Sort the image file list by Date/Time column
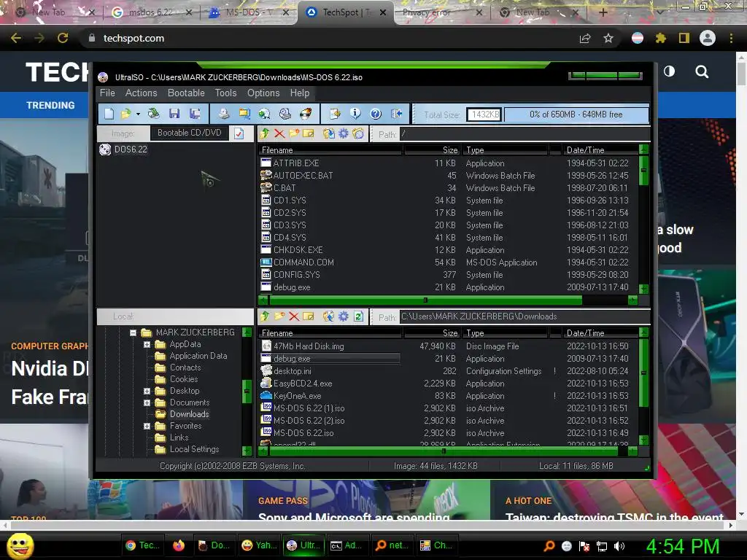 click(x=599, y=150)
